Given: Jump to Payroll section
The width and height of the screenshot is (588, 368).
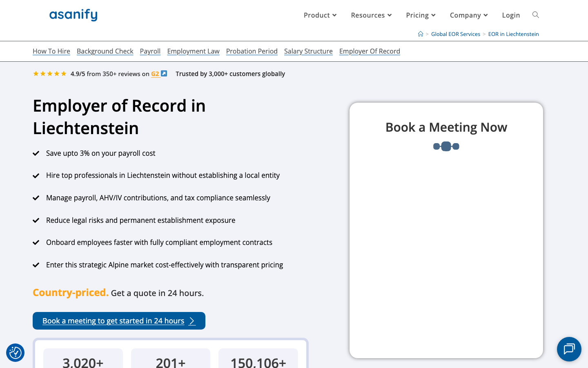Looking at the screenshot, I should pos(150,51).
